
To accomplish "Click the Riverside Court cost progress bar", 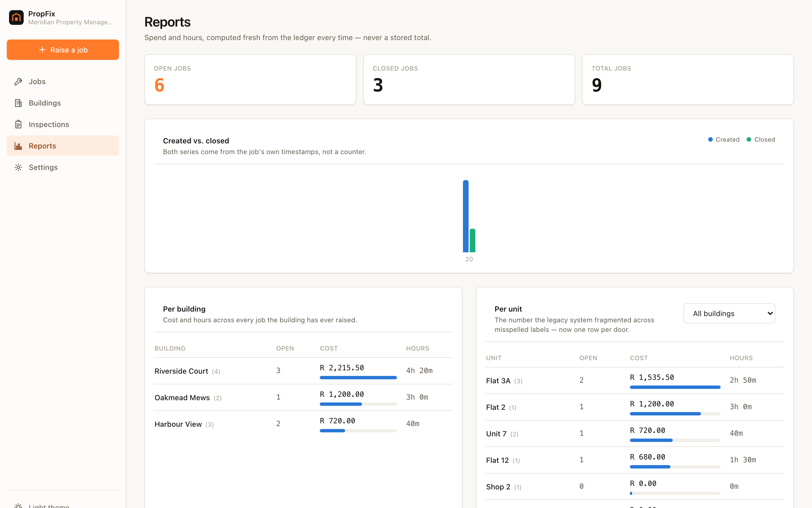I will click(358, 378).
